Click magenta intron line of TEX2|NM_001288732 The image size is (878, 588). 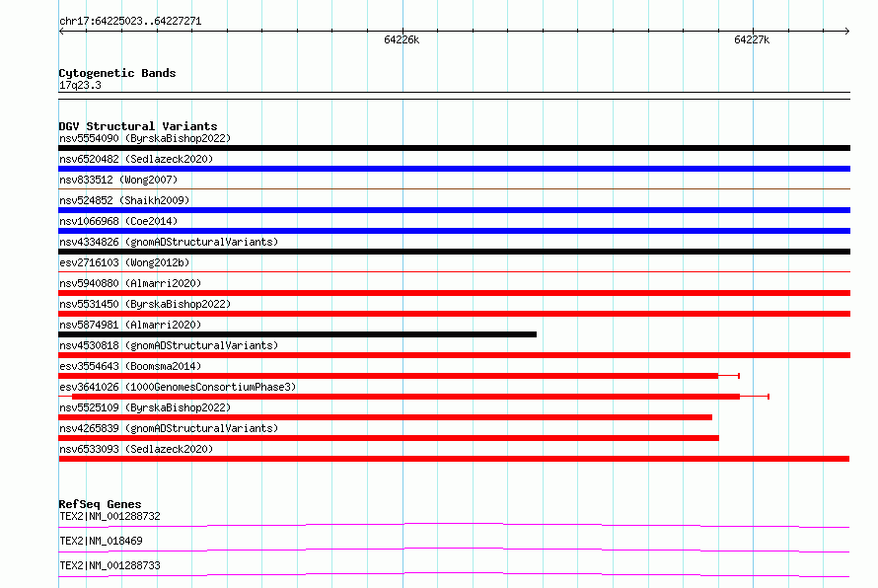click(x=454, y=525)
